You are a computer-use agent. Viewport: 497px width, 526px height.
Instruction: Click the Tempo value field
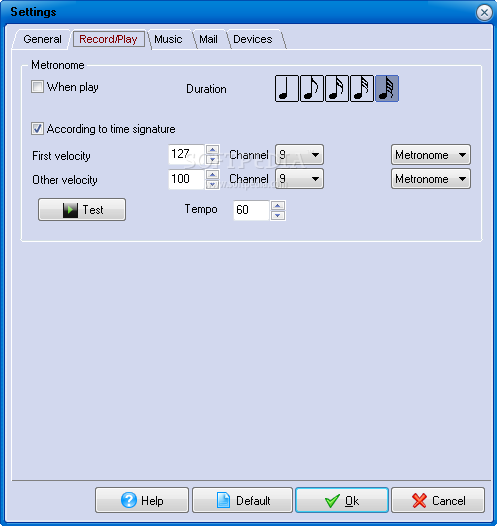[252, 210]
